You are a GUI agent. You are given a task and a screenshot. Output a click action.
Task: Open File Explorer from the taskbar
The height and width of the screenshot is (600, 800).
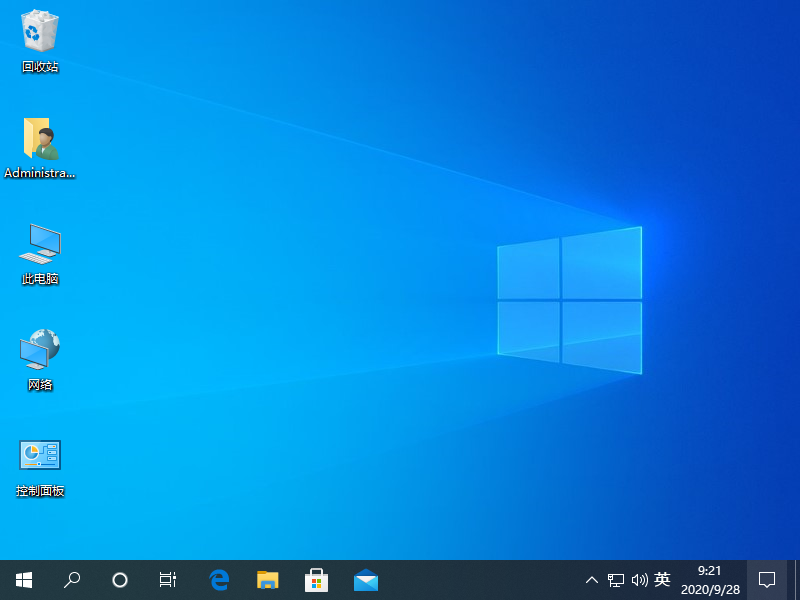click(268, 580)
